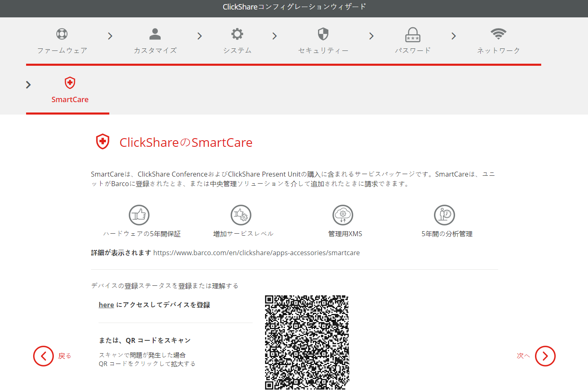Screen dimensions: 588x390
Task: Click the chevron before the SmartCare step
Action: [28, 85]
